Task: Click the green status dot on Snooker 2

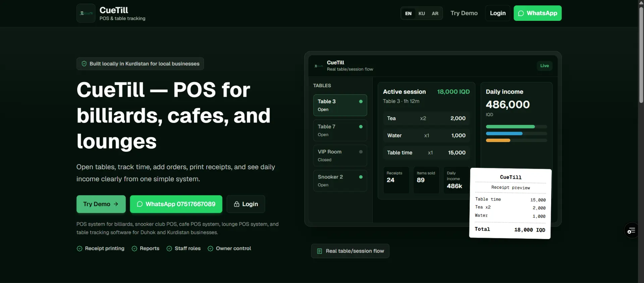Action: pyautogui.click(x=361, y=177)
